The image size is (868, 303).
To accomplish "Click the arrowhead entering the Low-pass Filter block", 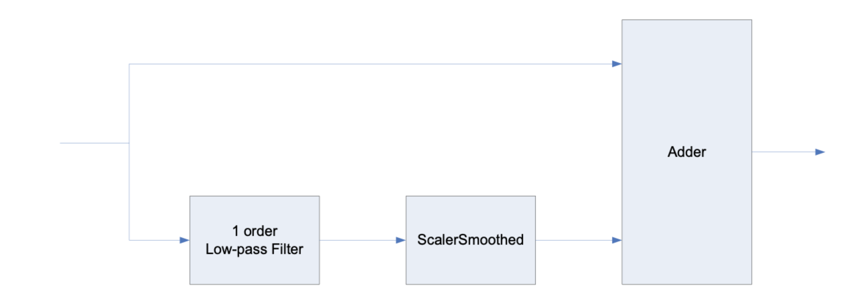I will 184,240.
